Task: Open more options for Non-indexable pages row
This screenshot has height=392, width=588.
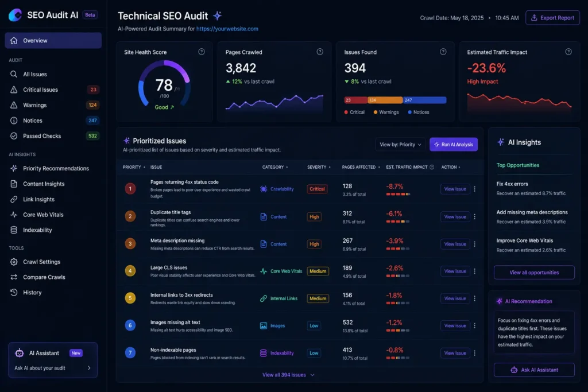Action: tap(475, 353)
